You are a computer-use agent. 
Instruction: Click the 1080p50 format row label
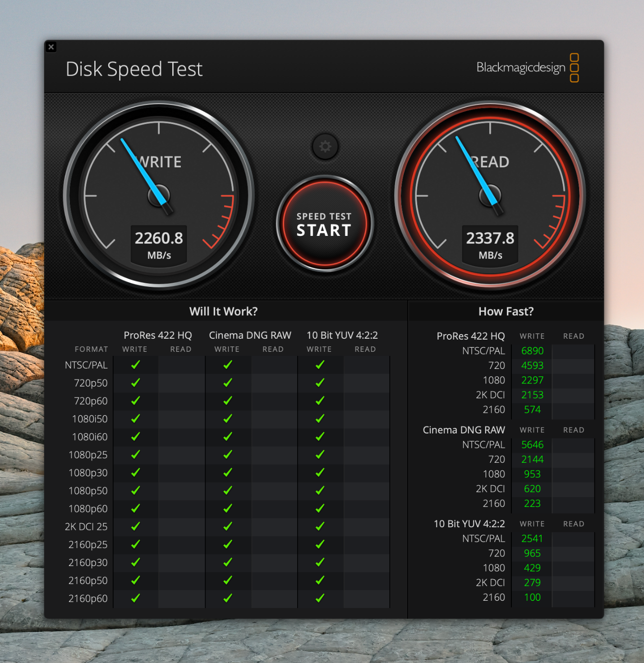pos(88,491)
